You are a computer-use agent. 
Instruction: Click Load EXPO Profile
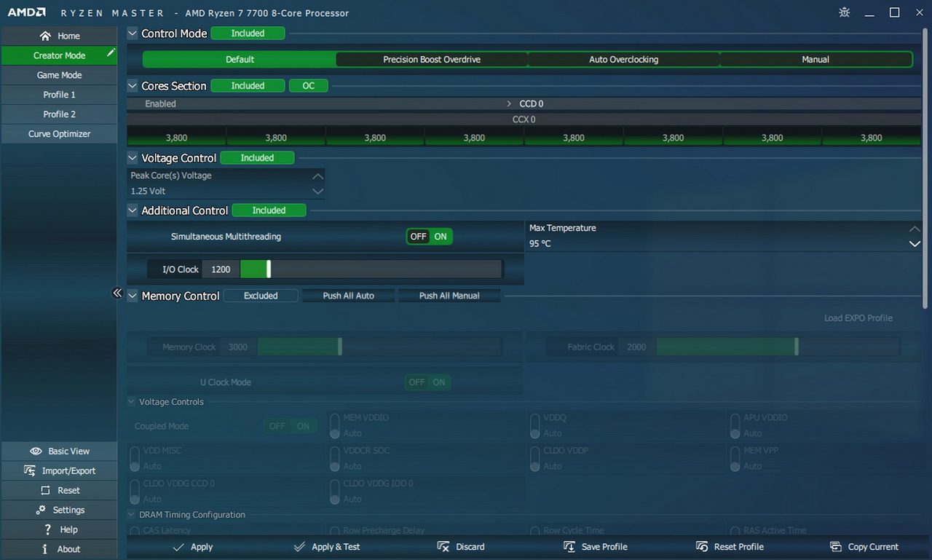point(858,318)
